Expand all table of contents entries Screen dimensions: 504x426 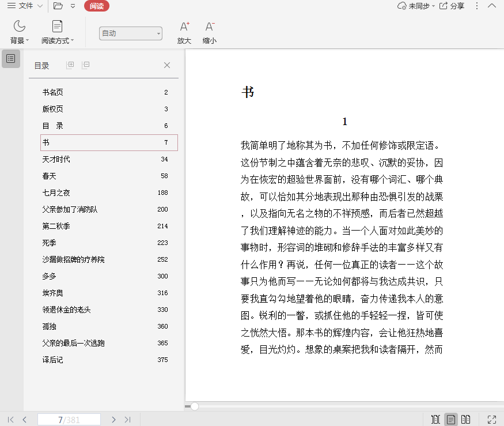tap(70, 65)
